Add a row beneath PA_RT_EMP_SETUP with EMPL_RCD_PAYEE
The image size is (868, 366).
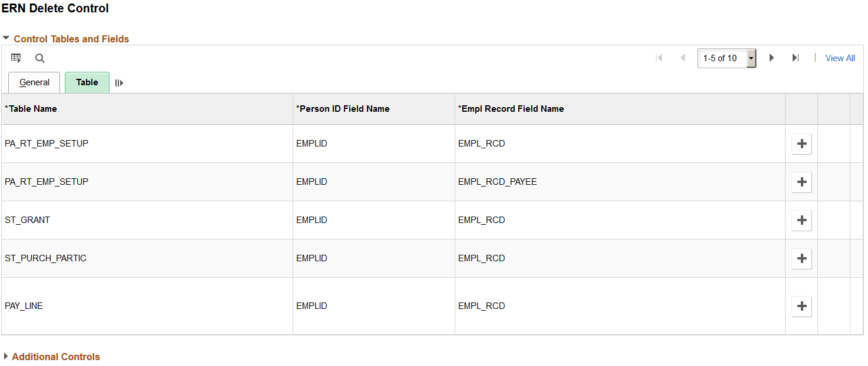(x=801, y=182)
